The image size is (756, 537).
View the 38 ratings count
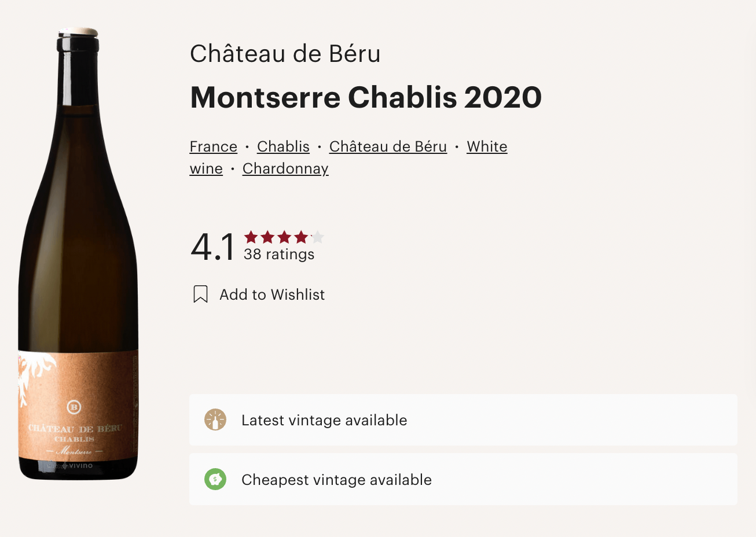279,255
